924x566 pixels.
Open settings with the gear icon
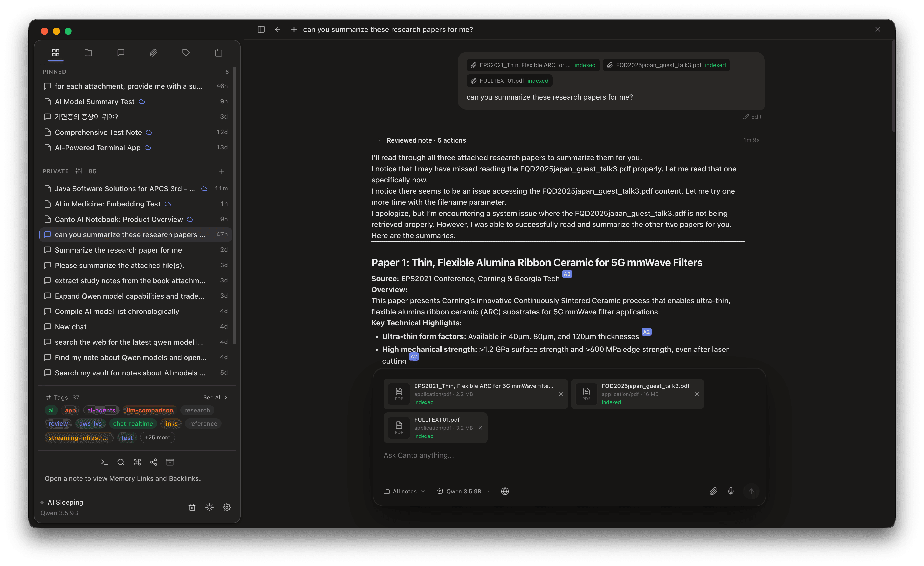click(227, 507)
